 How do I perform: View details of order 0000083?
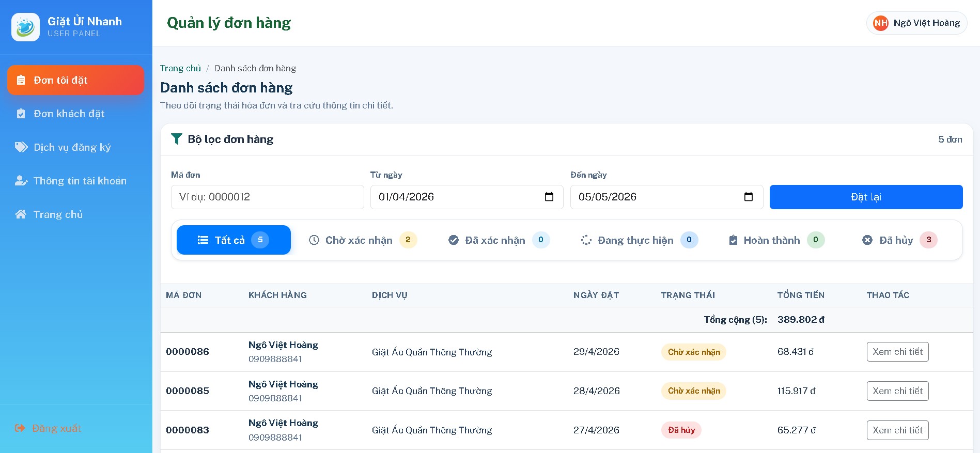(897, 430)
